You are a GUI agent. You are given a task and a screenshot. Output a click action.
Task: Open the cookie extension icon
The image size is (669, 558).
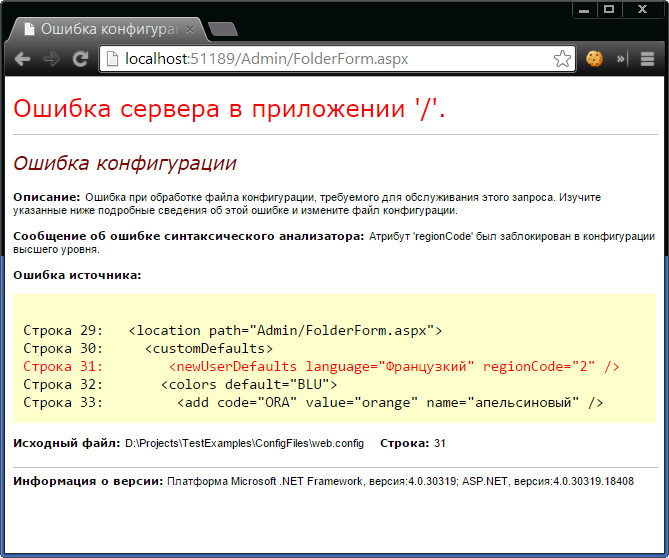tap(594, 59)
